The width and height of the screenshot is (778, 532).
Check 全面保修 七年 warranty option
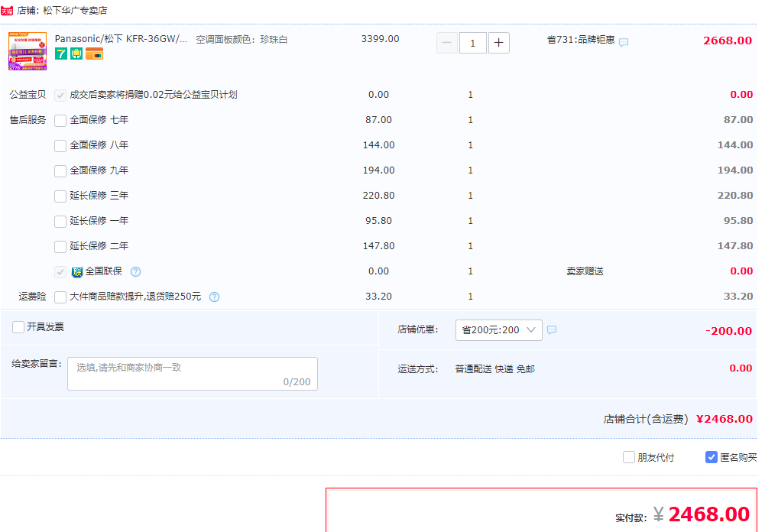click(60, 121)
